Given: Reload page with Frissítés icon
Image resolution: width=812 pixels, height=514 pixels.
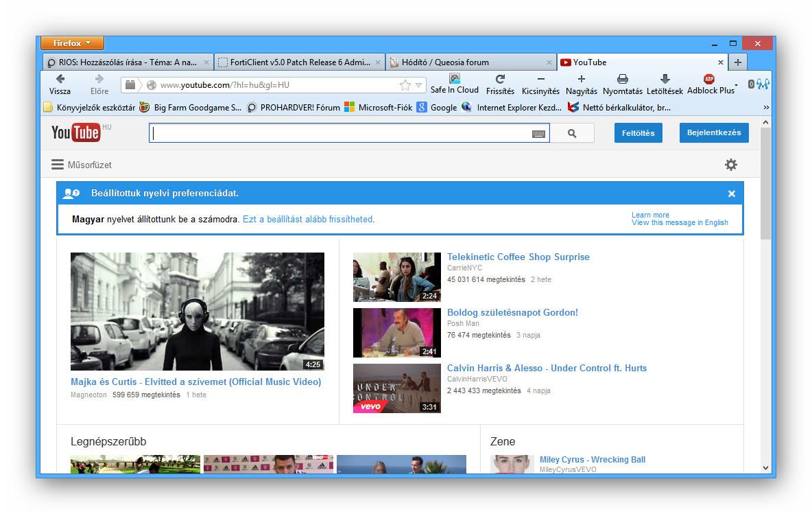Looking at the screenshot, I should click(500, 80).
